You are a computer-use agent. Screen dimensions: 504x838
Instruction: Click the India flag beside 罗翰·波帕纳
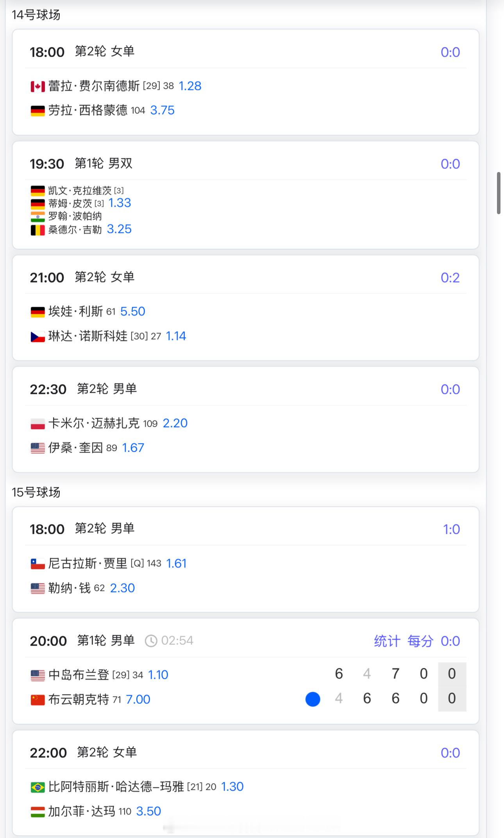[x=38, y=217]
